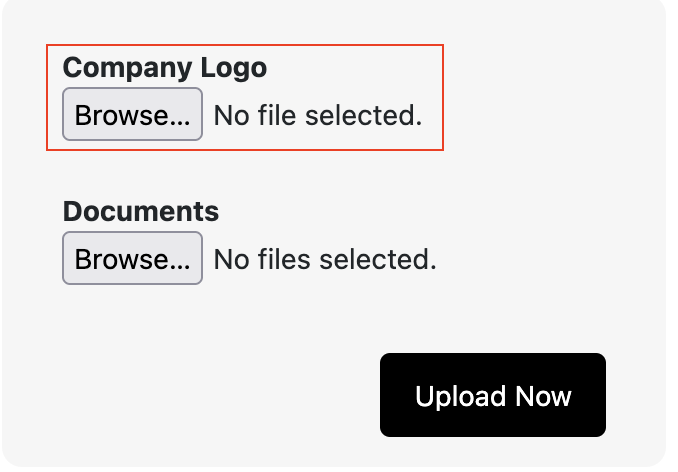Viewport: 678px width, 472px height.
Task: Choose the bold Documents heading
Action: pyautogui.click(x=141, y=212)
